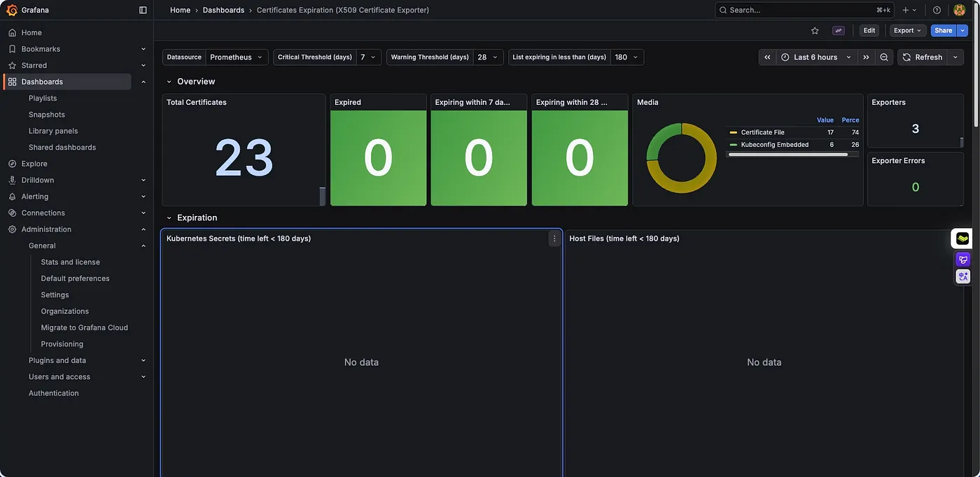Click the purple extension icon on right edge
This screenshot has width=980, height=477.
click(963, 259)
